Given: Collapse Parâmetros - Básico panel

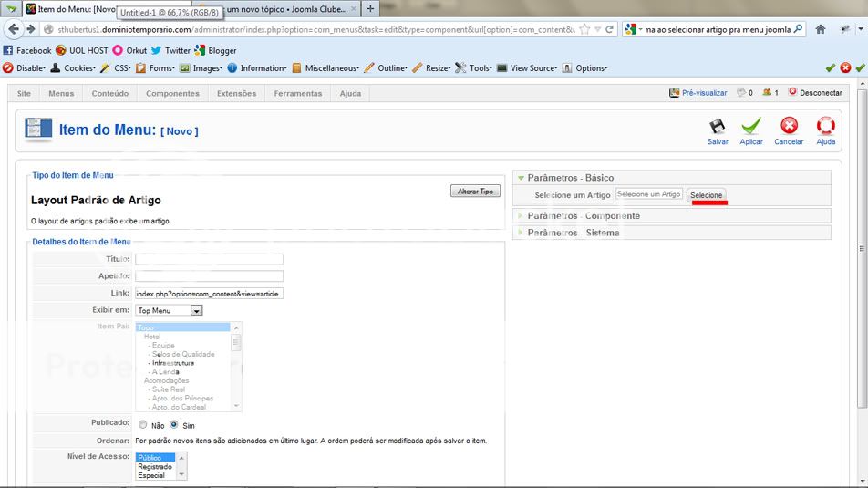Looking at the screenshot, I should coord(570,178).
